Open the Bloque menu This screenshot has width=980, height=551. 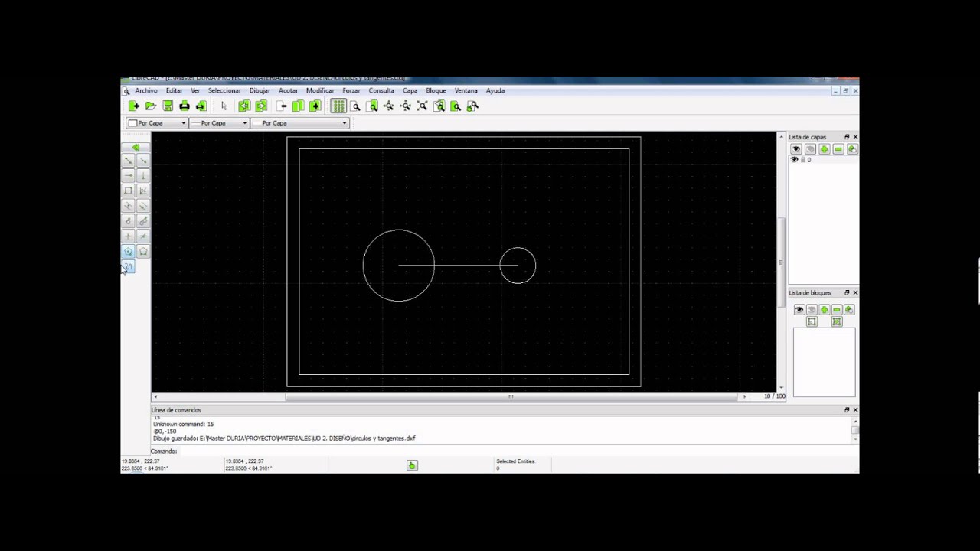pos(436,90)
